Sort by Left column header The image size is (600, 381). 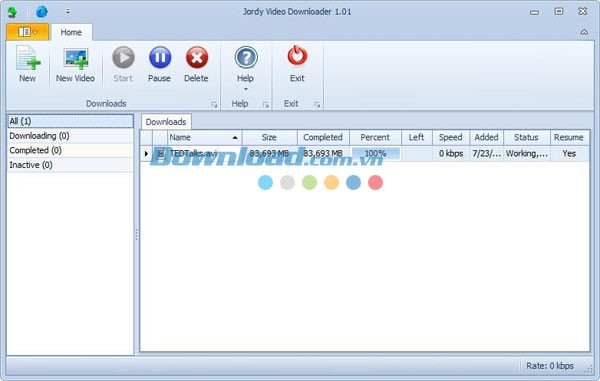416,137
